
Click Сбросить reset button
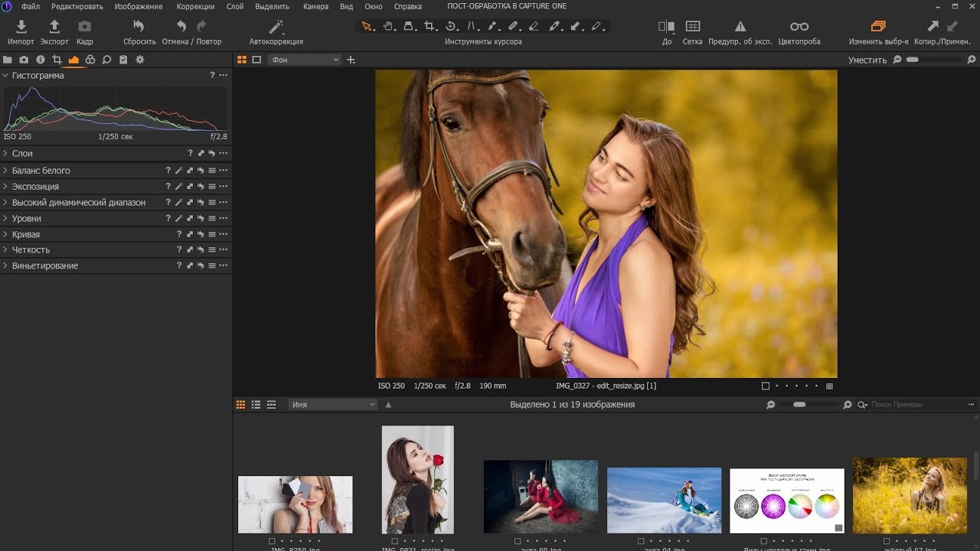(139, 28)
